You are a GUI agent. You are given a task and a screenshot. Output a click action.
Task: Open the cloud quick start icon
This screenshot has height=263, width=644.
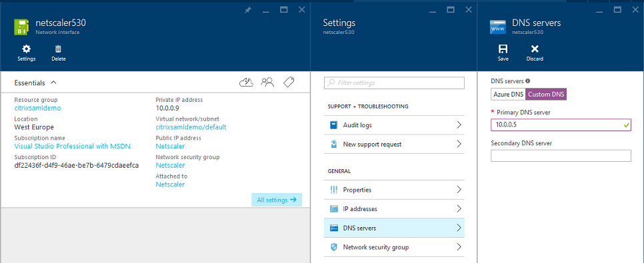246,83
